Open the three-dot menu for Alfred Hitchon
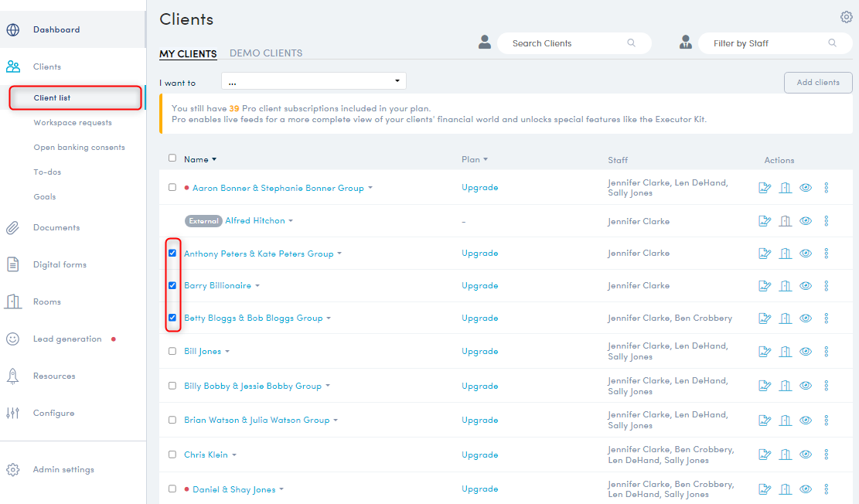Image resolution: width=859 pixels, height=504 pixels. pyautogui.click(x=826, y=221)
